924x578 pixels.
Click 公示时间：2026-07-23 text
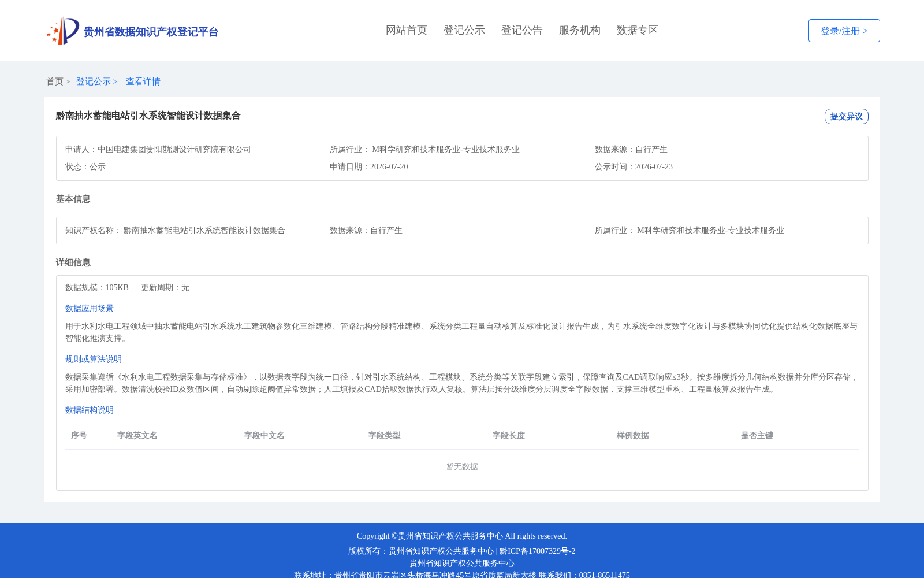coord(634,166)
